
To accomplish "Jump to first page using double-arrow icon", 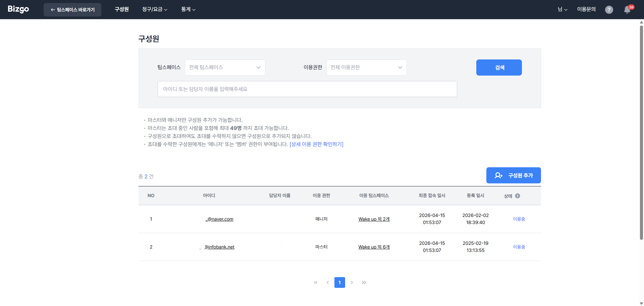I will click(x=316, y=282).
